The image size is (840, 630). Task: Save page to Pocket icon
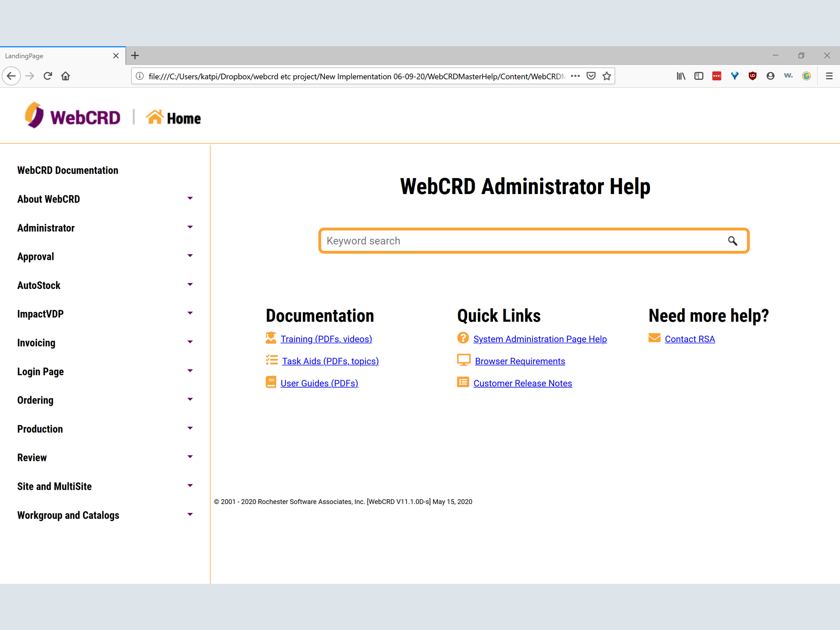[591, 76]
